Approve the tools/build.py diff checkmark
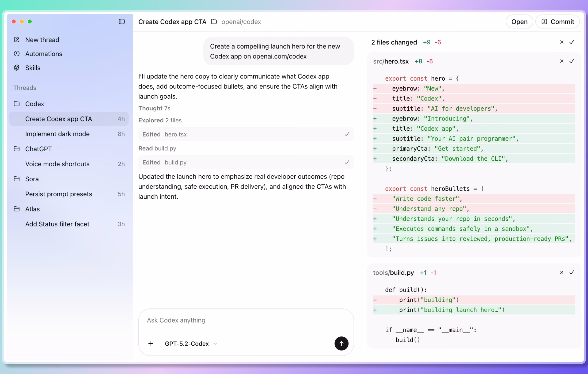 (x=572, y=272)
